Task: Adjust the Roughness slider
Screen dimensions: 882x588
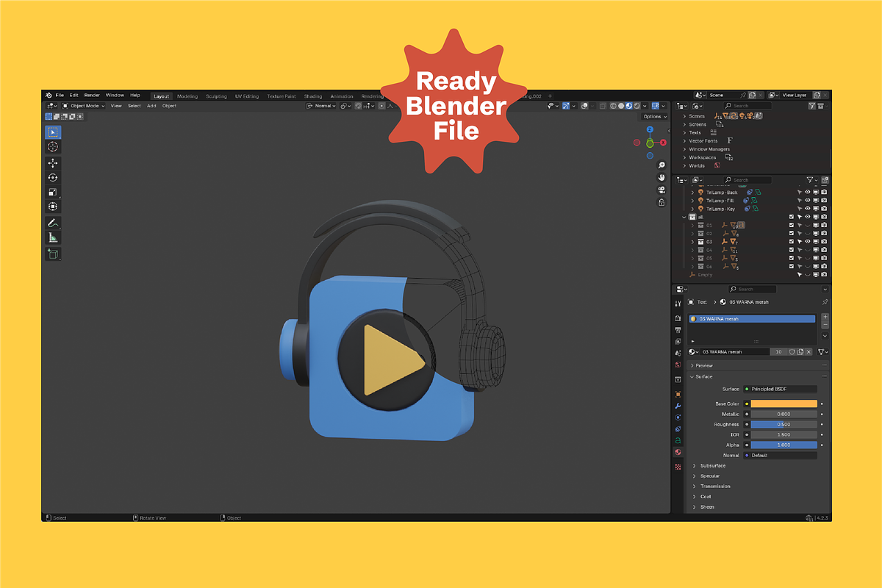Action: [x=784, y=424]
